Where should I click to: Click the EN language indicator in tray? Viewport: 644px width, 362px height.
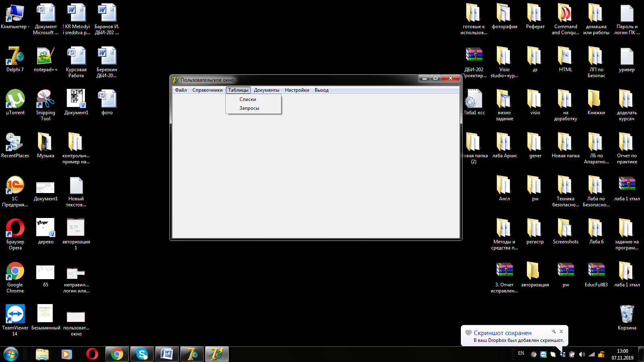[521, 353]
